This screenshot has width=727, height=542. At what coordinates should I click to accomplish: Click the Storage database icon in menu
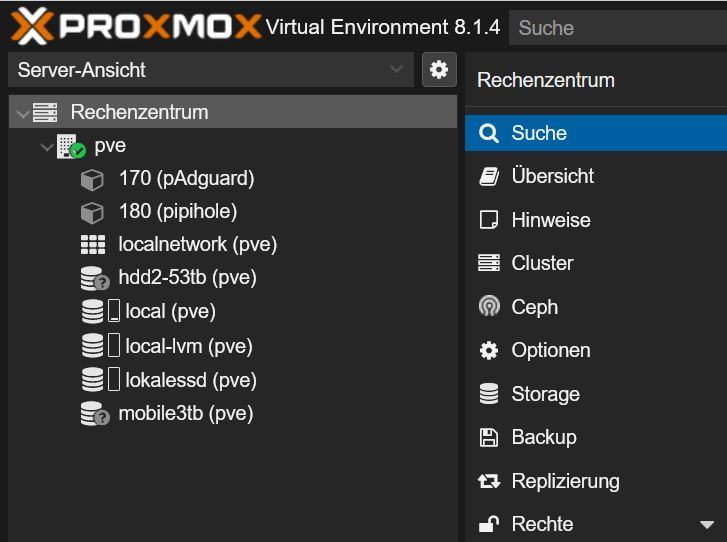[x=489, y=394]
